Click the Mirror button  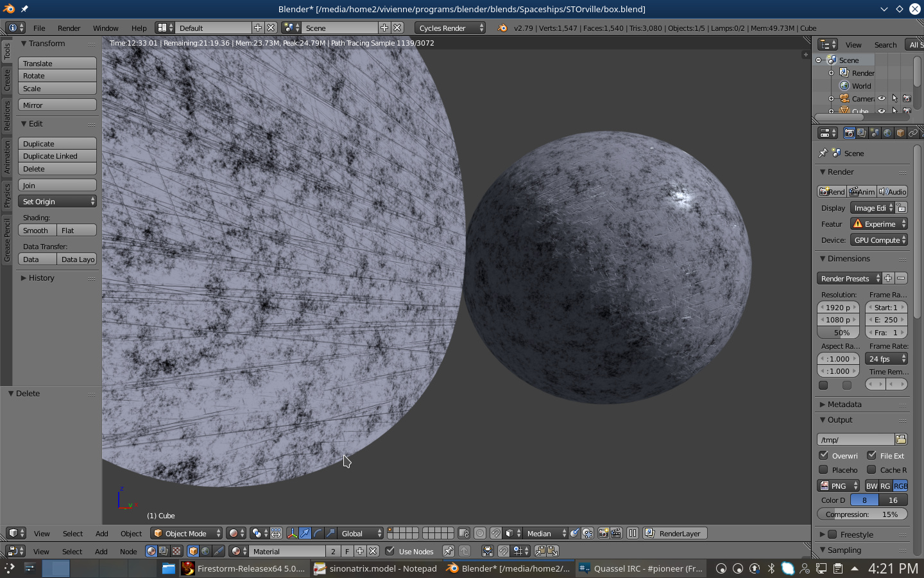point(57,105)
